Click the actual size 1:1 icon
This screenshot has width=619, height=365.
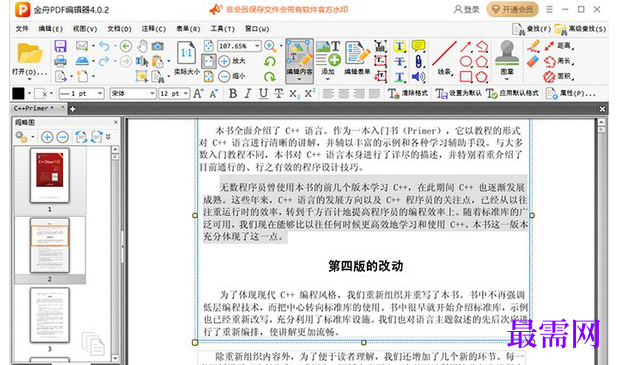coord(186,53)
